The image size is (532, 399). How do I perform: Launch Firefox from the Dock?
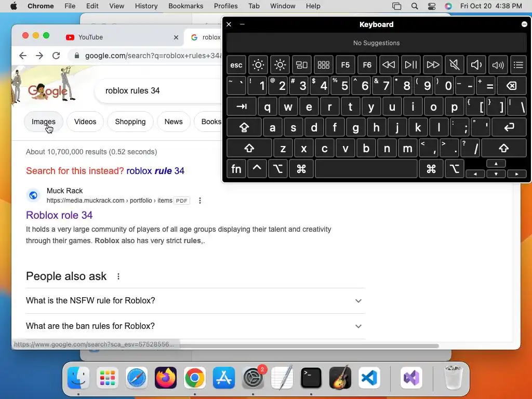tap(166, 378)
